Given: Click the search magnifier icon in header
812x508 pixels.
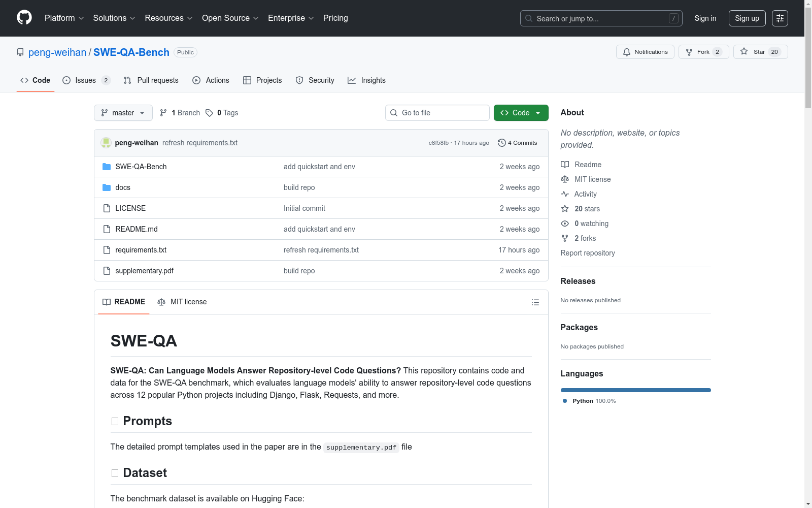Looking at the screenshot, I should (x=529, y=18).
